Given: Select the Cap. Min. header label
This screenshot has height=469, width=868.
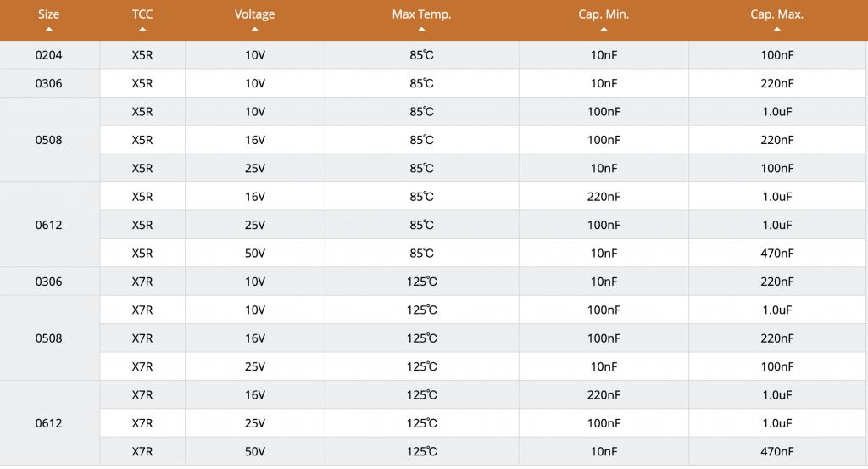Looking at the screenshot, I should [x=604, y=14].
